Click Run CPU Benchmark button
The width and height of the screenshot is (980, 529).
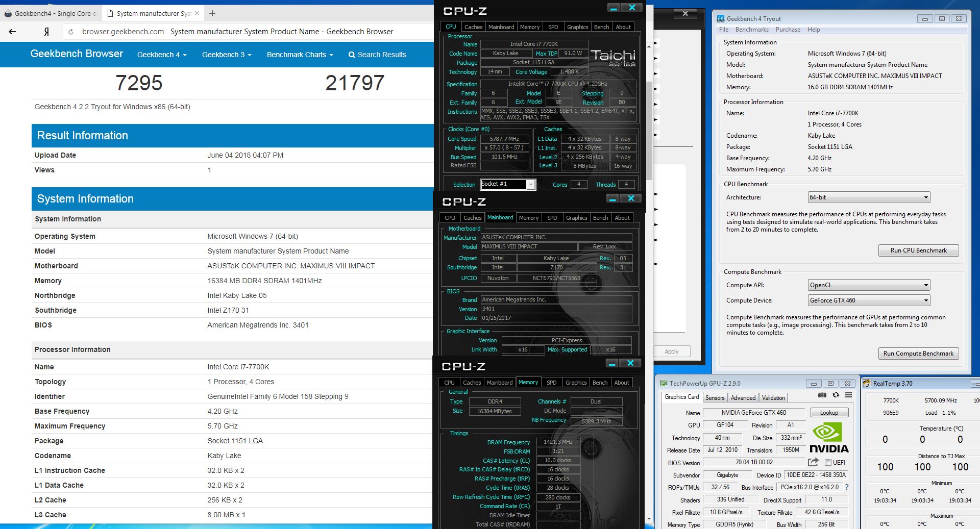pyautogui.click(x=918, y=250)
